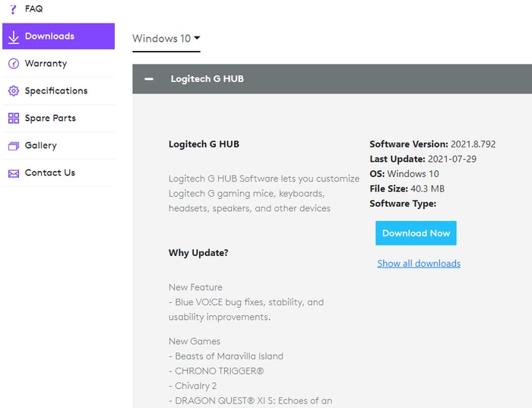Click the Chivalry 2 entry
532x408 pixels.
[192, 386]
